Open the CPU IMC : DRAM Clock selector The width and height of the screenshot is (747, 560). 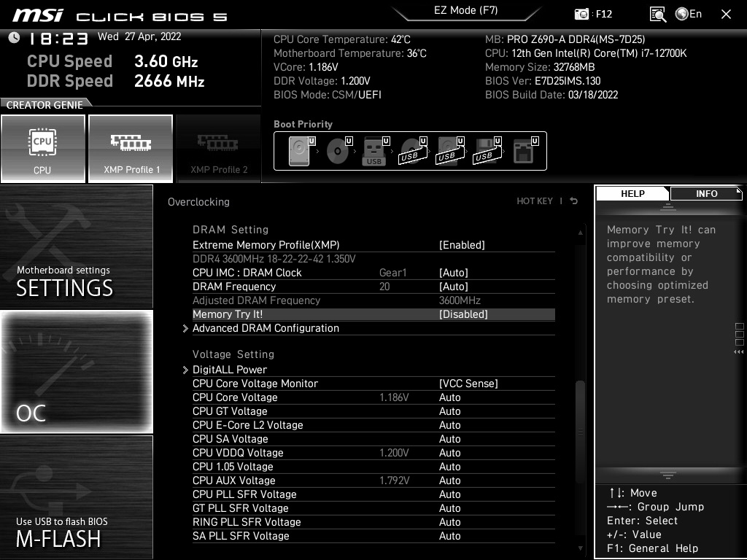[454, 272]
